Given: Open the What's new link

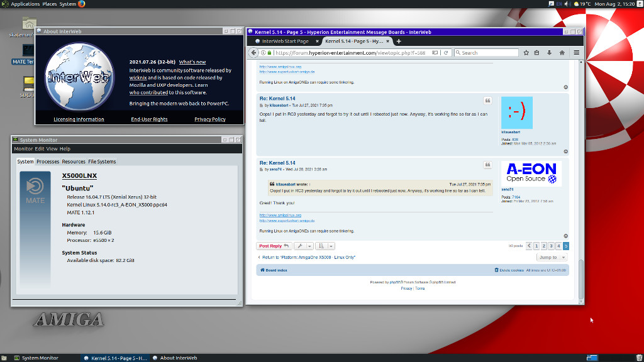Looking at the screenshot, I should [192, 62].
